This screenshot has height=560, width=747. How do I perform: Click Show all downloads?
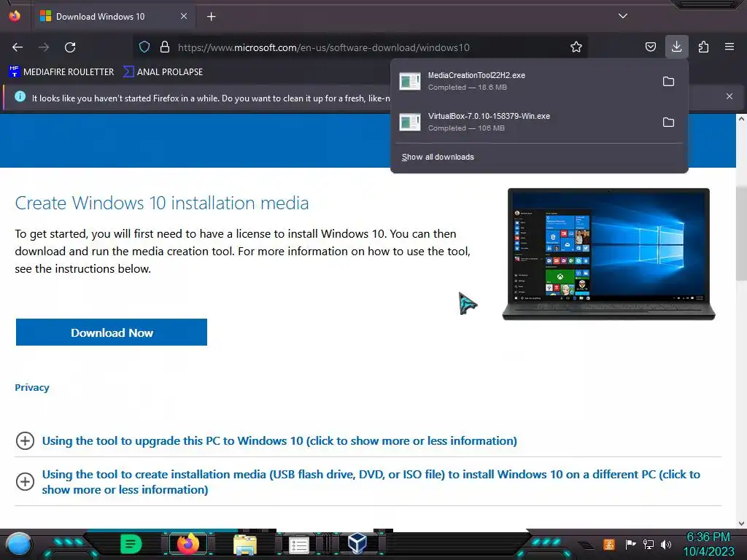pos(438,157)
